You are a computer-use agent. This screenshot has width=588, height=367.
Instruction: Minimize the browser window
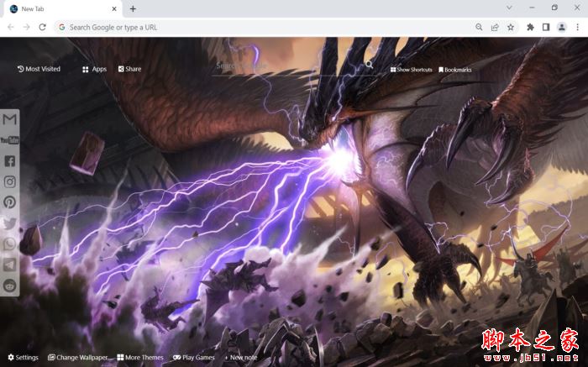532,8
